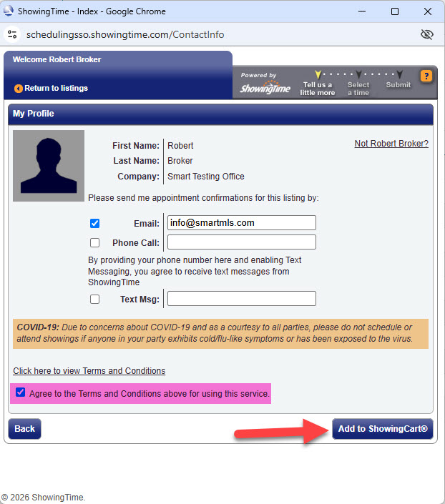Screen dimensions: 445x504
Task: Click the Back button
Action: click(24, 429)
